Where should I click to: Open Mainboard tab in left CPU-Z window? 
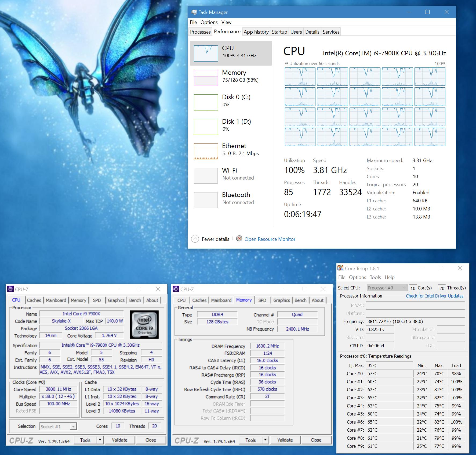coord(56,300)
